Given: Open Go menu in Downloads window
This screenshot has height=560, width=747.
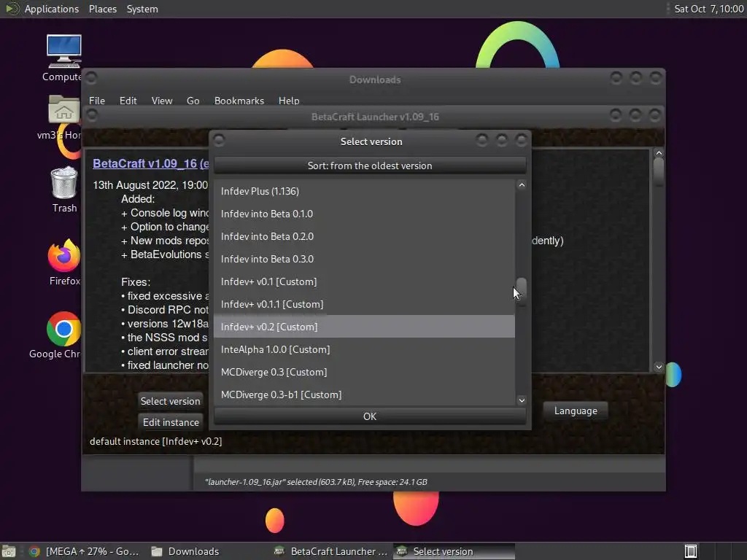Looking at the screenshot, I should (x=193, y=101).
